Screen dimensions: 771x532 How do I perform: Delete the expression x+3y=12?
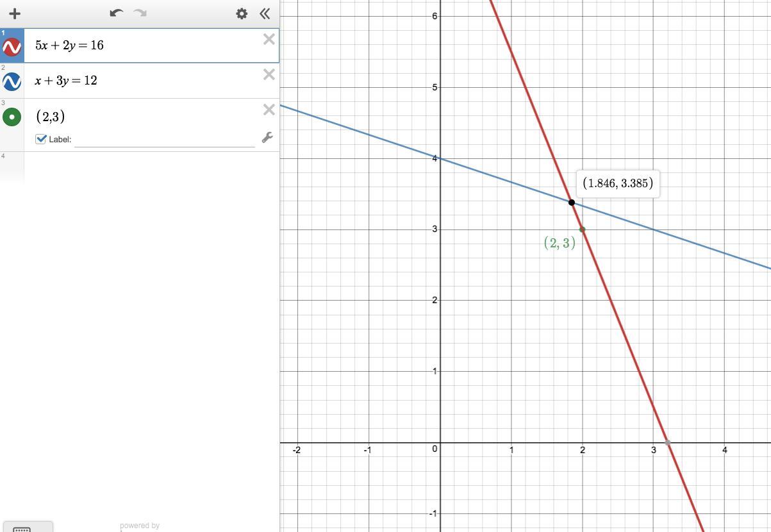click(269, 74)
